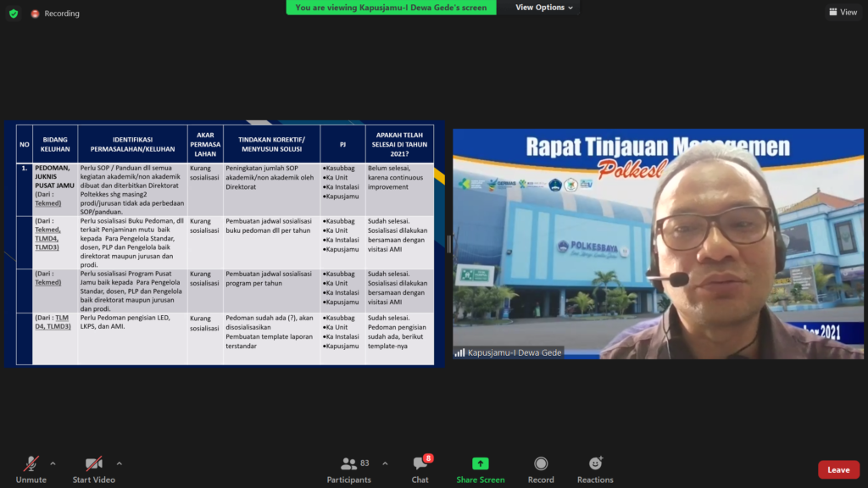Unmute the microphone
This screenshot has height=488, width=868.
coord(31,469)
